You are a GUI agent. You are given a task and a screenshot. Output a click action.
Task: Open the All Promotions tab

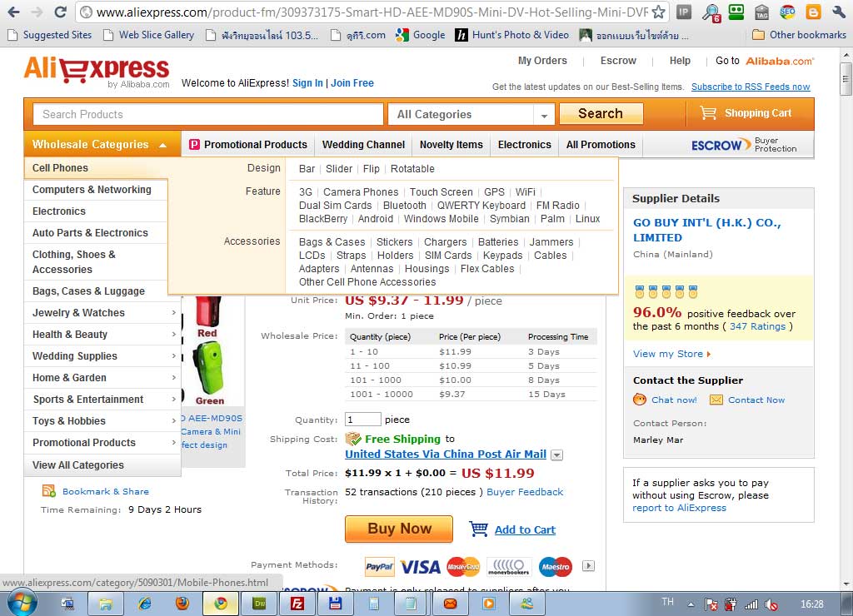pyautogui.click(x=601, y=145)
